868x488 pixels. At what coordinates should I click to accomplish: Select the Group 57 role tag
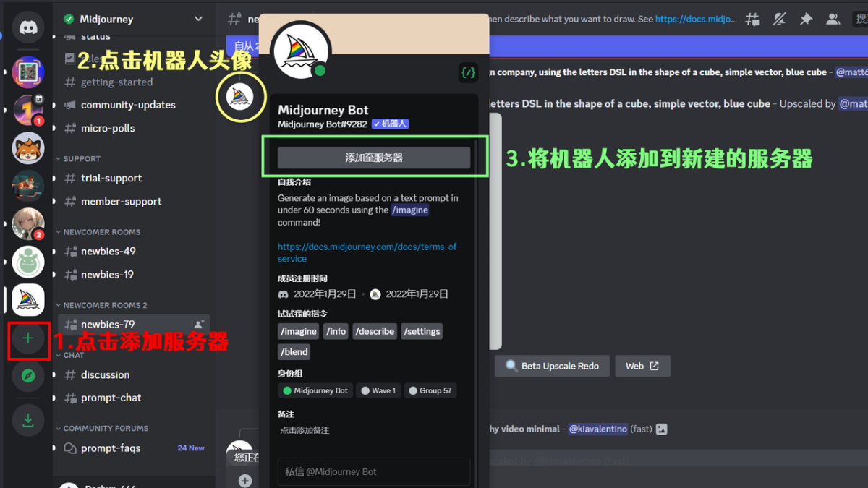point(430,390)
